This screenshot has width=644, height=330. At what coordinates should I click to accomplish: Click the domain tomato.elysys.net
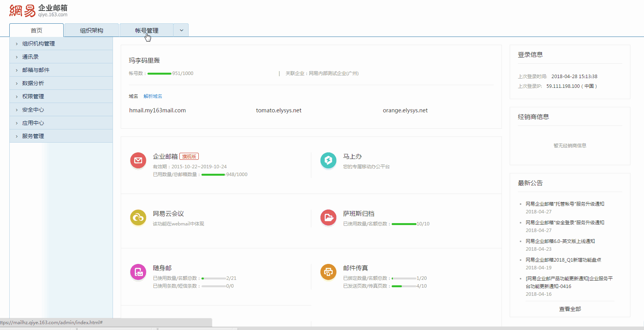279,110
